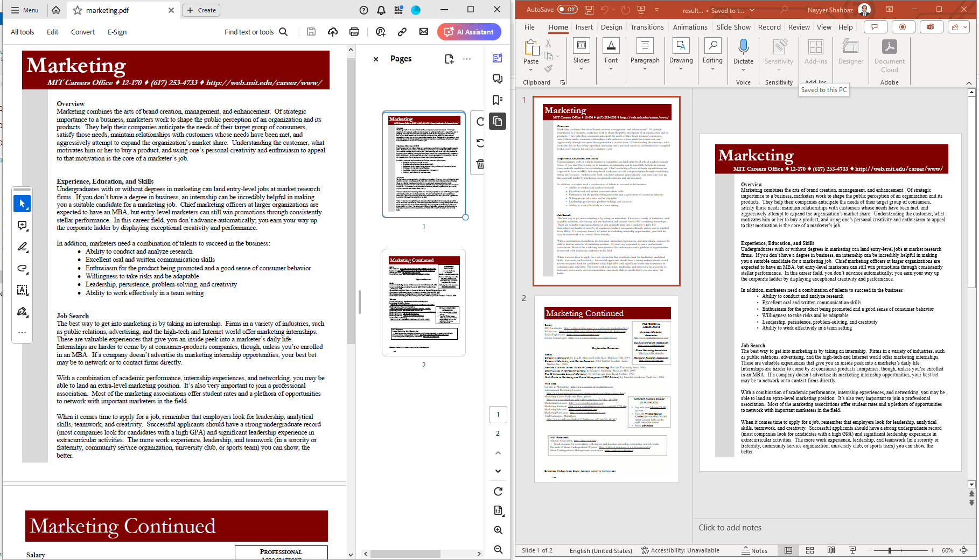This screenshot has height=560, width=979.
Task: Open the Editing dropdown in ribbon
Action: (712, 68)
